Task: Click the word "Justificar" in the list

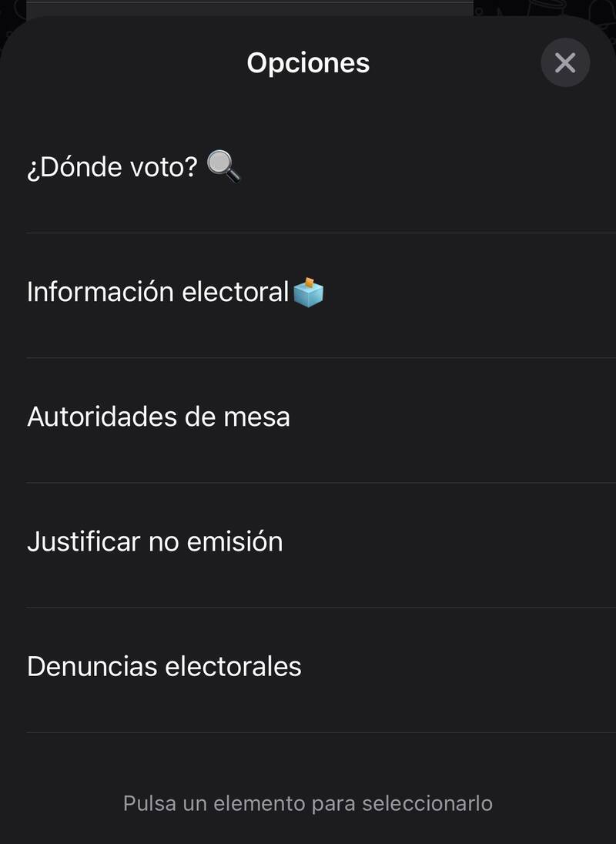Action: pyautogui.click(x=84, y=541)
